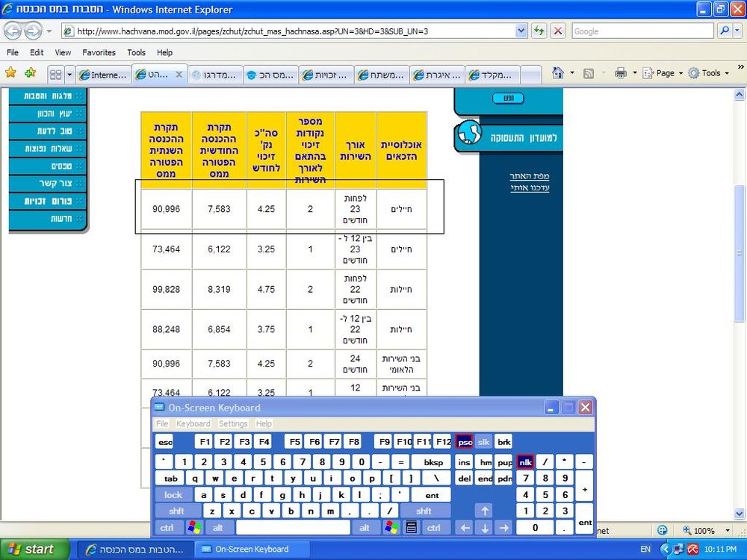Click the application menu key on the keyboard
Screen dimensions: 747x560
click(412, 528)
